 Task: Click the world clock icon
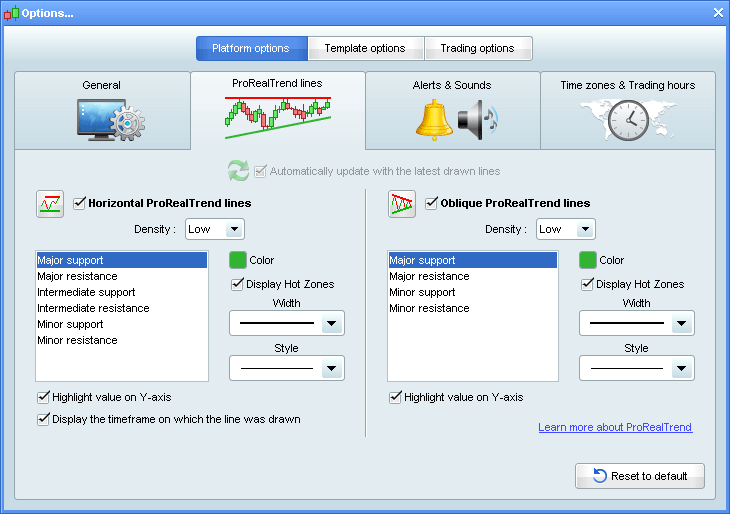pyautogui.click(x=628, y=120)
